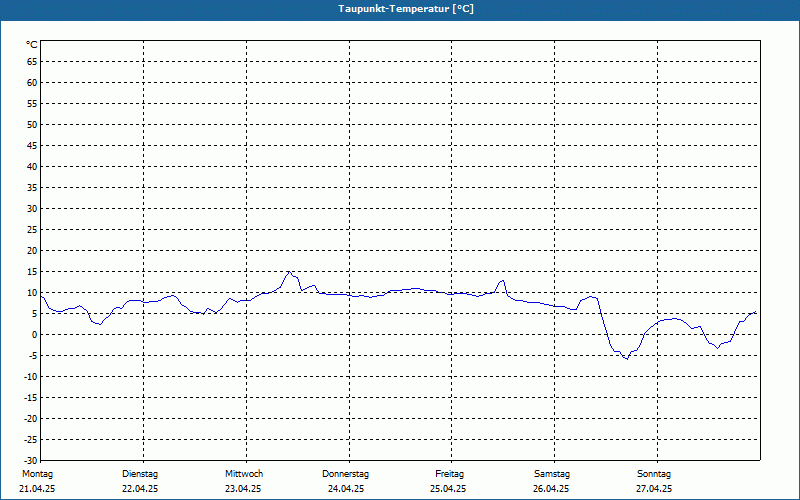Click the 20 y-axis label
The image size is (800, 500).
pos(32,251)
